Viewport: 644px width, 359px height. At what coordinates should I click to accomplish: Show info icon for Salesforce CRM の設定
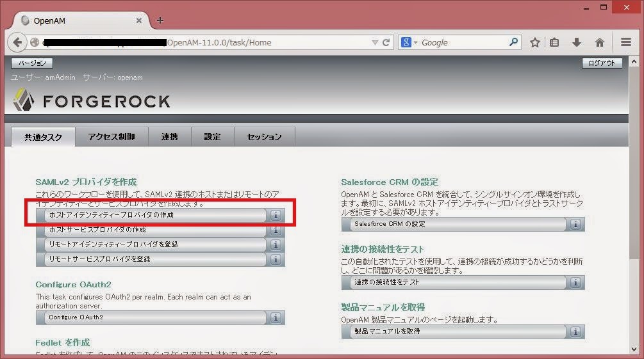pos(576,224)
